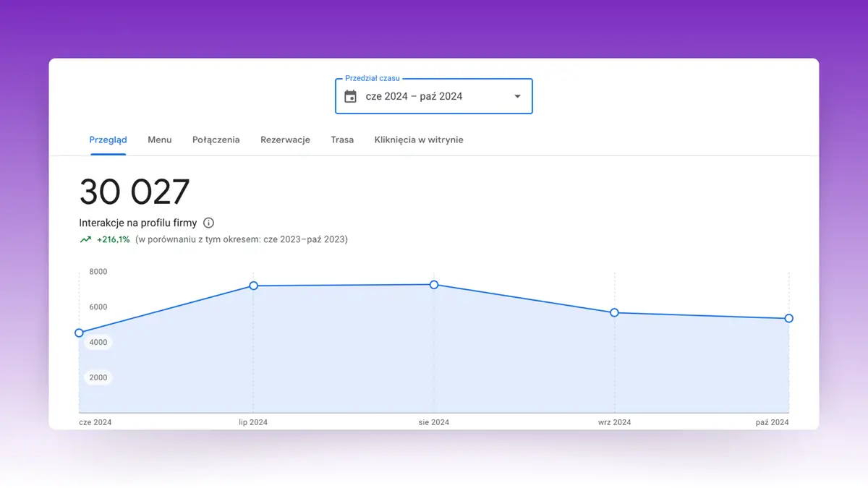Select the lip 2024 data point on chart

[253, 286]
